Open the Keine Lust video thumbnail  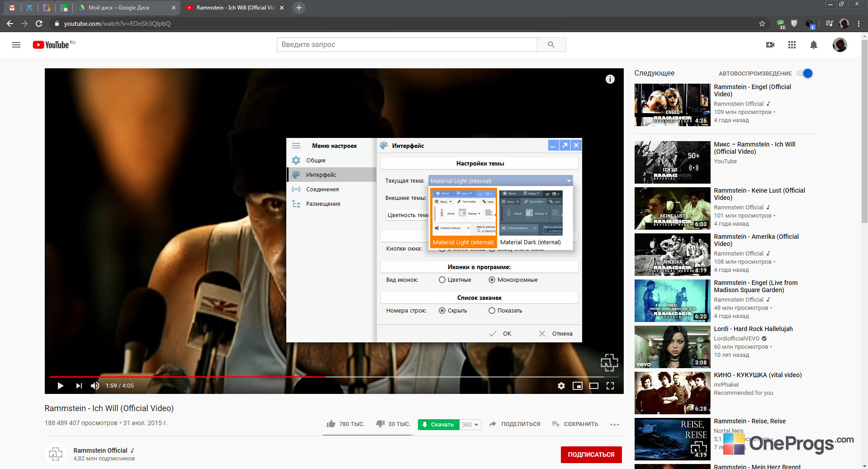(x=672, y=208)
